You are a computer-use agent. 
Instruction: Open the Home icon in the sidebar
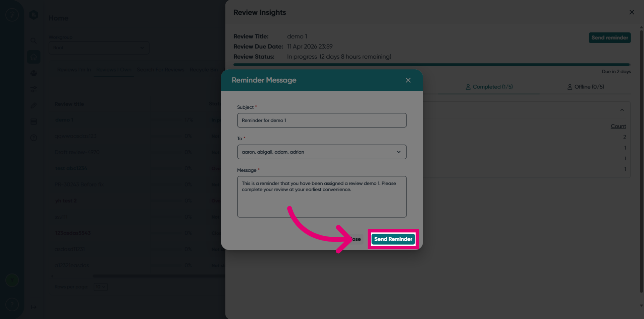(x=34, y=57)
